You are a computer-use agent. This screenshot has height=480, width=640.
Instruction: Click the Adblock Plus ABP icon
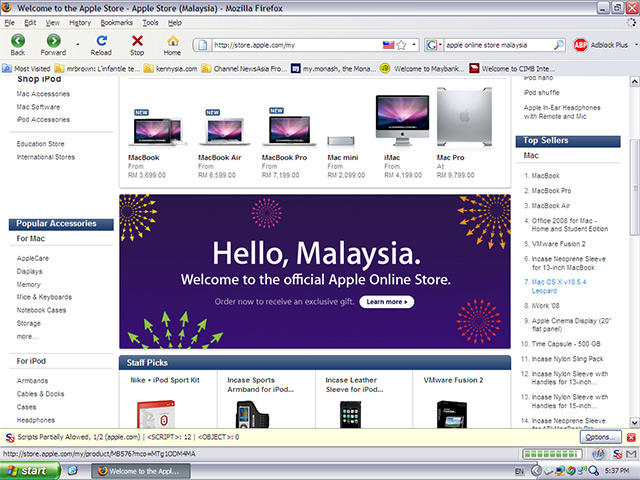580,45
